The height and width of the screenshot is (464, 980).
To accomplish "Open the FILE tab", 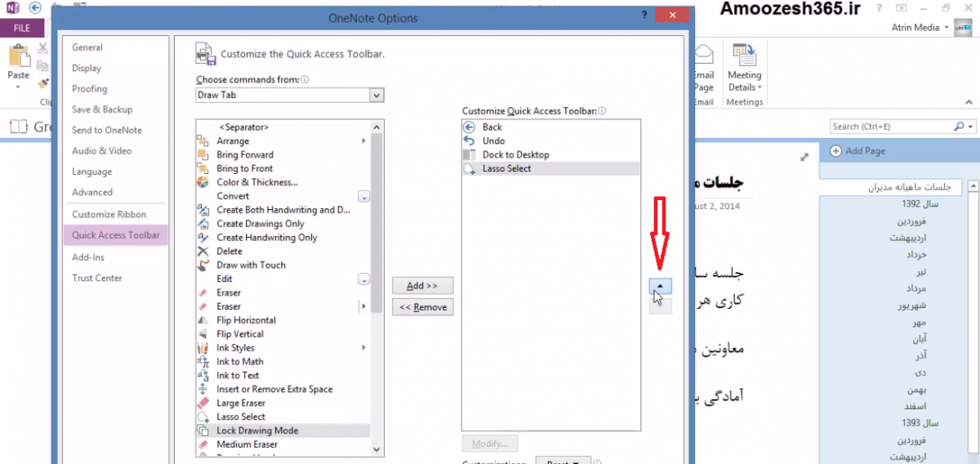I will click(x=22, y=28).
